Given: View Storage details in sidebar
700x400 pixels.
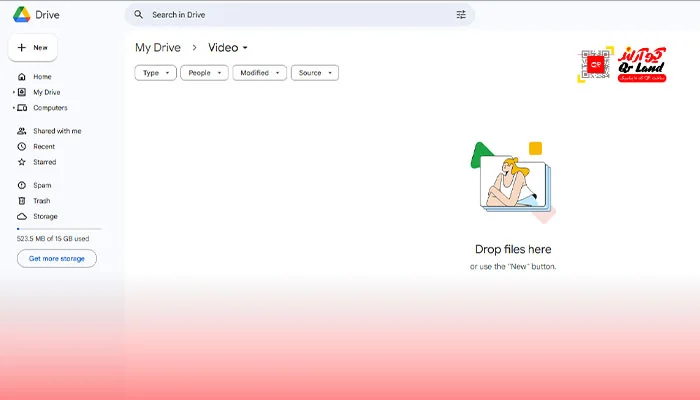Looking at the screenshot, I should click(45, 216).
